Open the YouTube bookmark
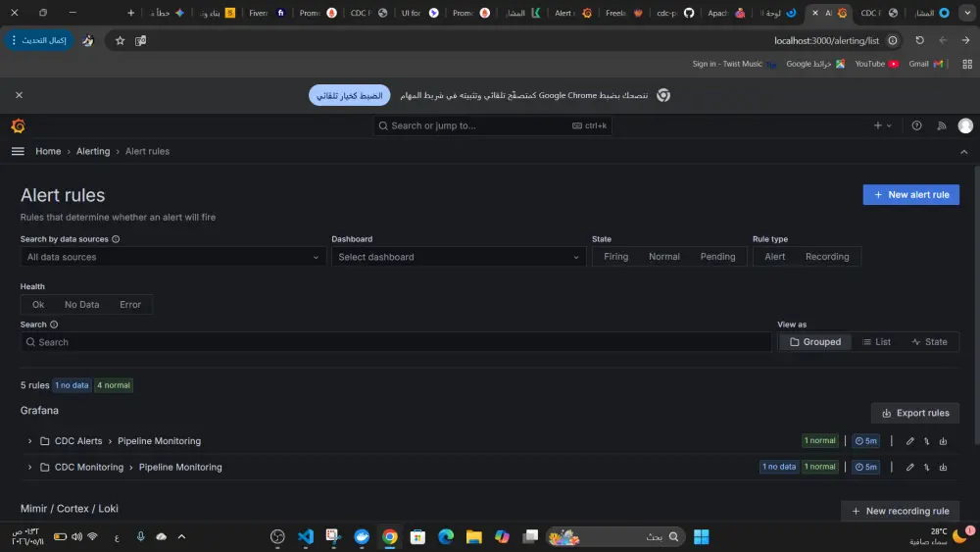 [876, 64]
